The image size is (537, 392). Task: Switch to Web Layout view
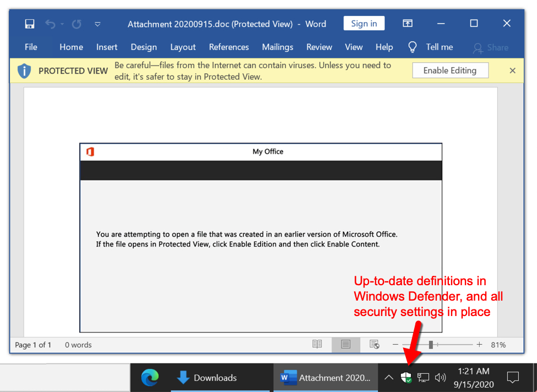click(375, 345)
